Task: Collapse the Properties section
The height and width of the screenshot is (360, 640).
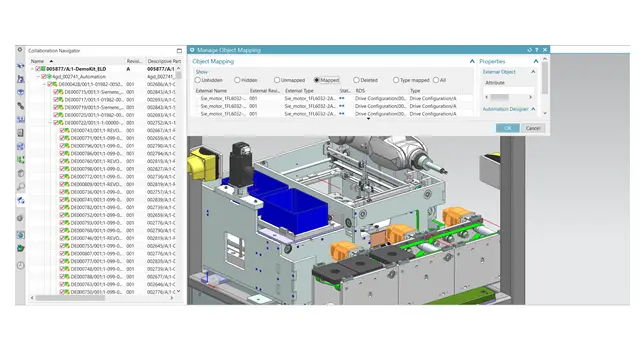Action: point(536,61)
